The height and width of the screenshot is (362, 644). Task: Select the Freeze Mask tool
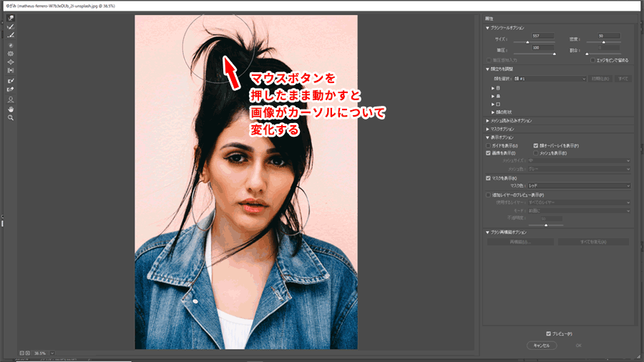11,81
